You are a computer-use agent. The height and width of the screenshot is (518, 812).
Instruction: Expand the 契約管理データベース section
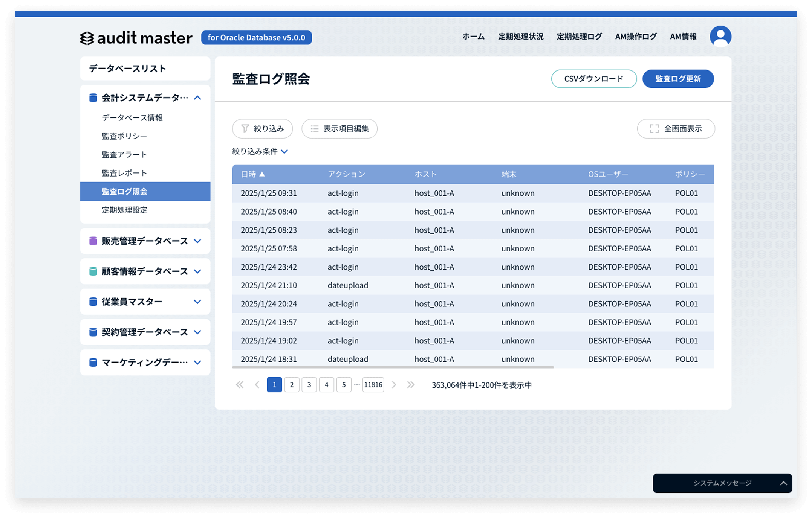click(197, 332)
